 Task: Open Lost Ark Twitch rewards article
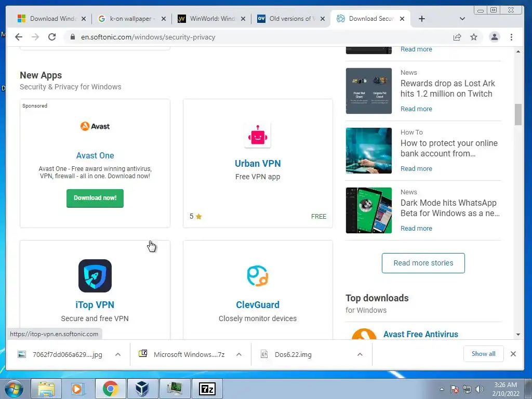(x=447, y=88)
